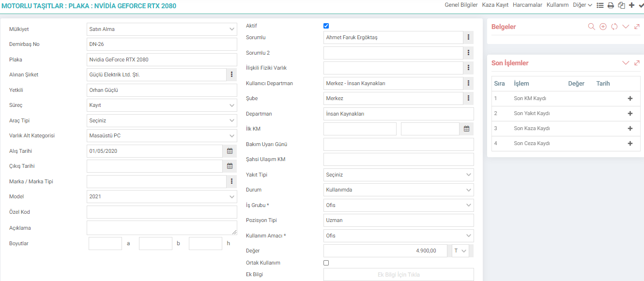This screenshot has height=281, width=644.
Task: Open the list view icon in top toolbar
Action: pyautogui.click(x=600, y=5)
